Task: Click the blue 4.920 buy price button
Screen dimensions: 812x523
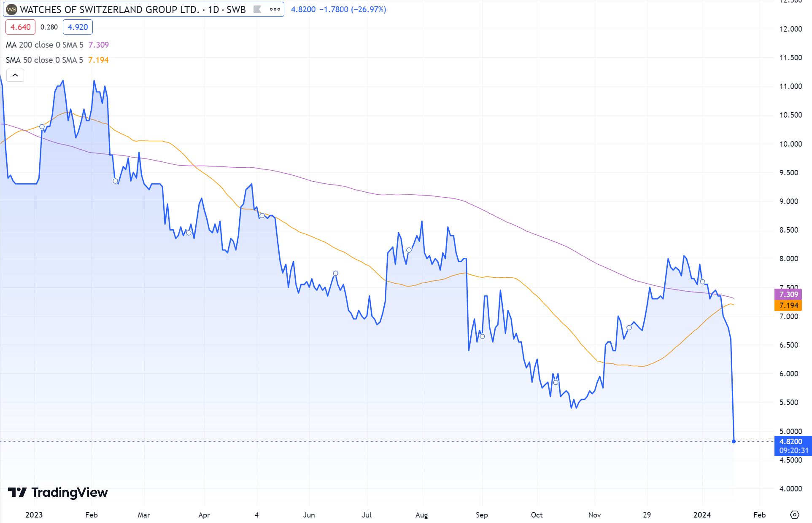Action: tap(78, 27)
